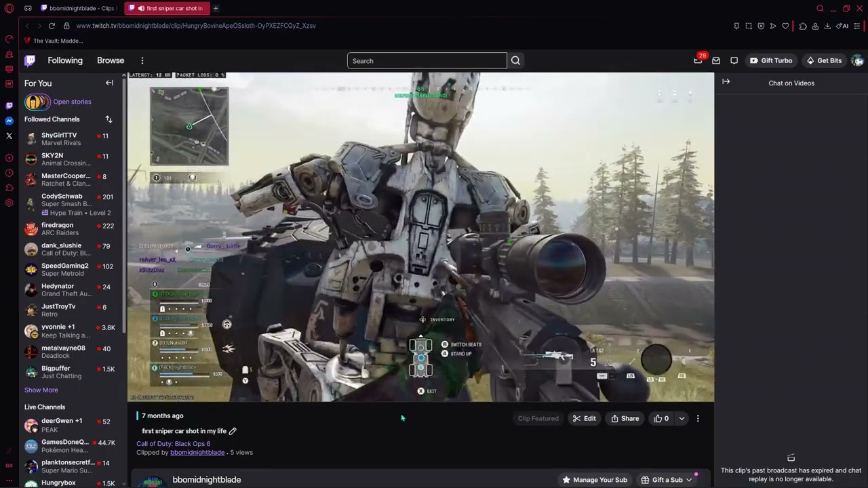Open GX Corner gamepad icon in tab bar
868x488 pixels.
28,8
